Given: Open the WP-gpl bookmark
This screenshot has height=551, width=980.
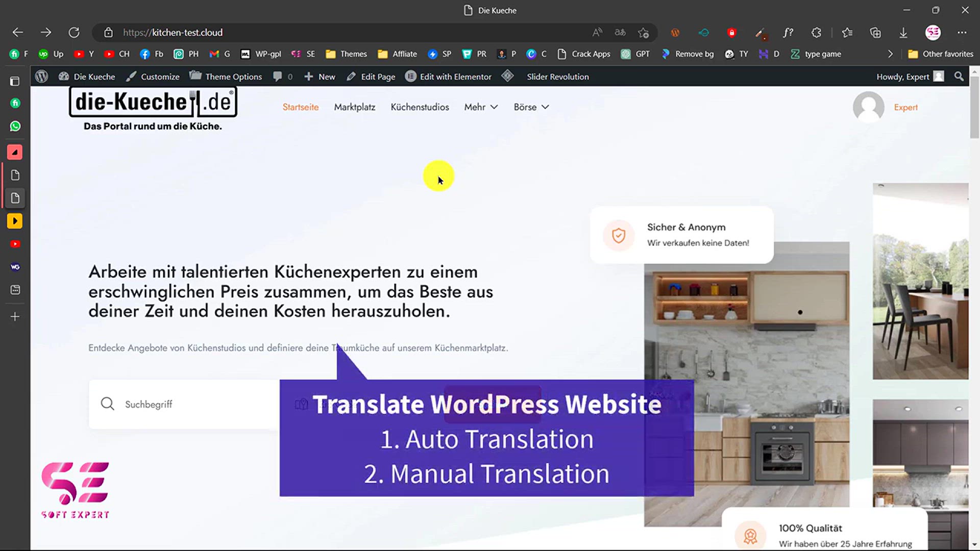Looking at the screenshot, I should point(261,54).
